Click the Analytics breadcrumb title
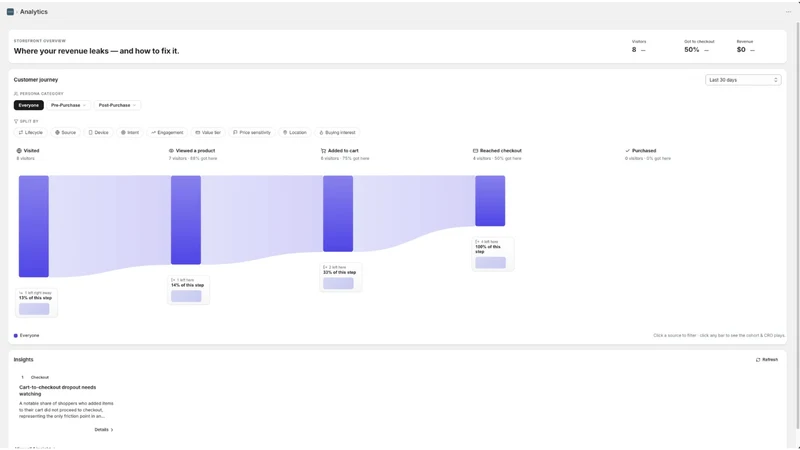Screen dimensions: 800x450 click(34, 12)
